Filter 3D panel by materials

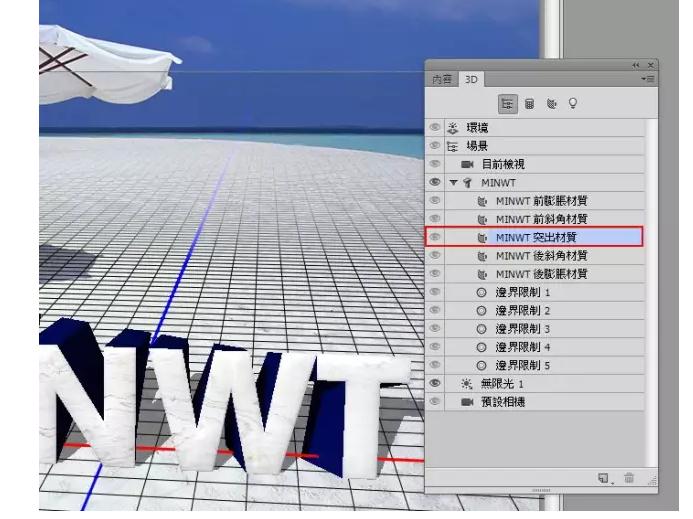point(552,104)
